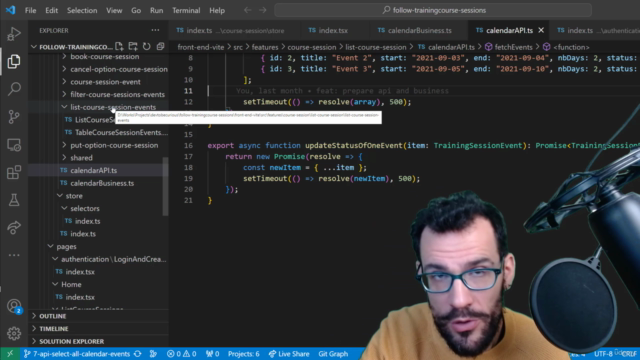Click the VS Code logo icon
The width and height of the screenshot is (640, 360).
(11, 10)
